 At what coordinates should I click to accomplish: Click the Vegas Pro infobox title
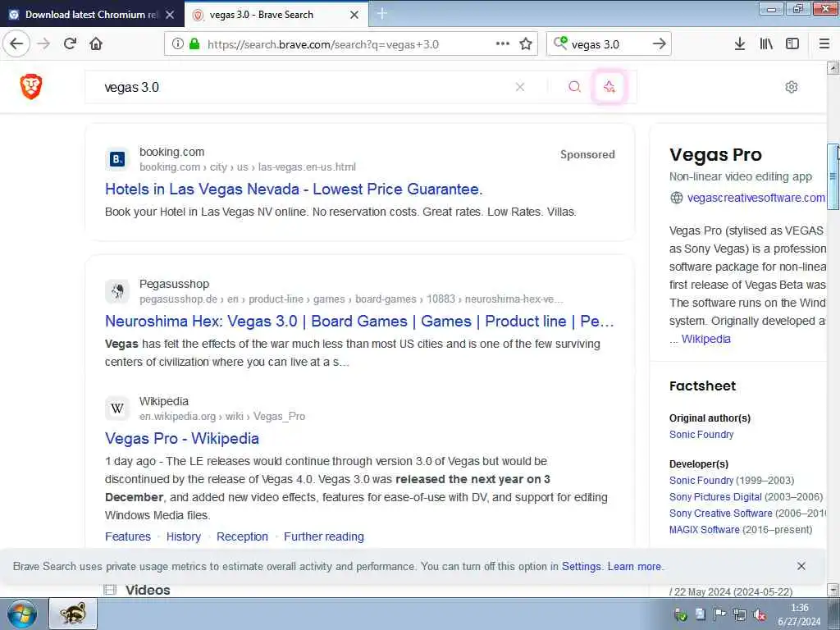pos(715,154)
